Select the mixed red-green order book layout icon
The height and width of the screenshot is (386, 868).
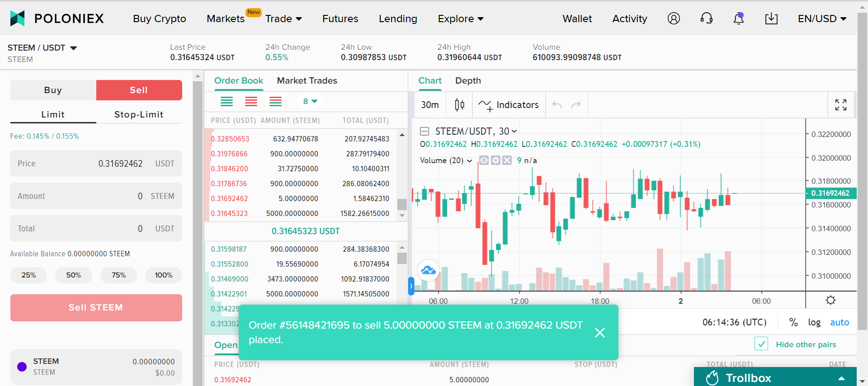pyautogui.click(x=275, y=101)
